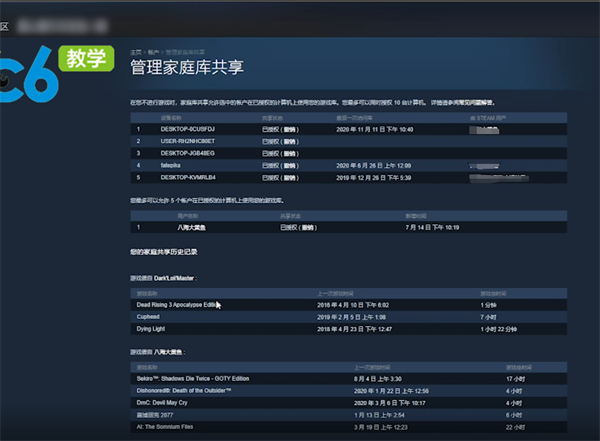
Task: Click device name DESKTOP-JGB48EG
Action: click(x=188, y=154)
